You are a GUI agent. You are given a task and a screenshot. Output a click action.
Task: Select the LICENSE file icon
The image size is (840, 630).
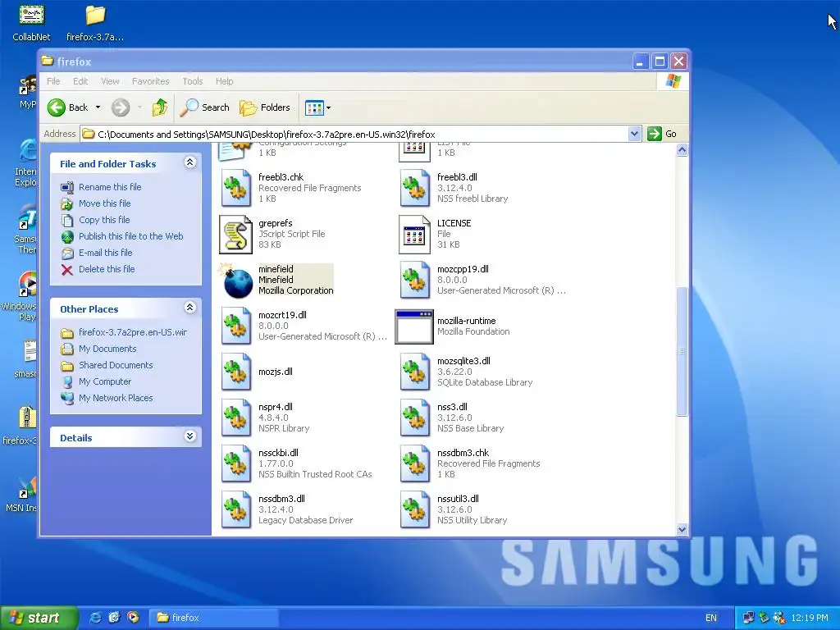point(414,234)
